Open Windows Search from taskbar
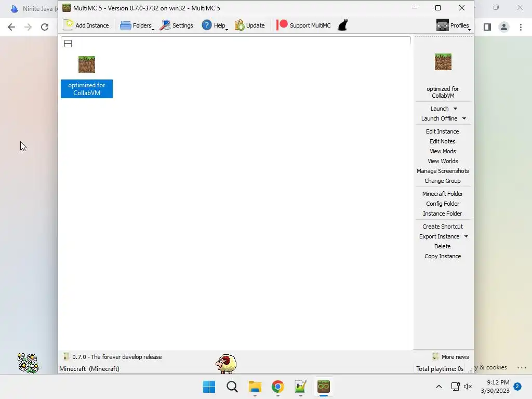The height and width of the screenshot is (399, 532). (x=232, y=387)
